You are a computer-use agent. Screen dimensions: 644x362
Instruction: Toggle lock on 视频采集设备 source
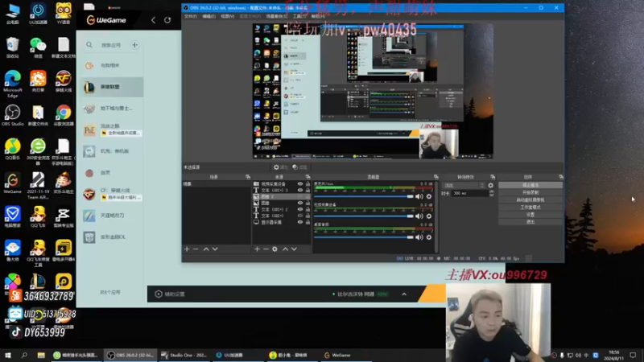pos(308,184)
